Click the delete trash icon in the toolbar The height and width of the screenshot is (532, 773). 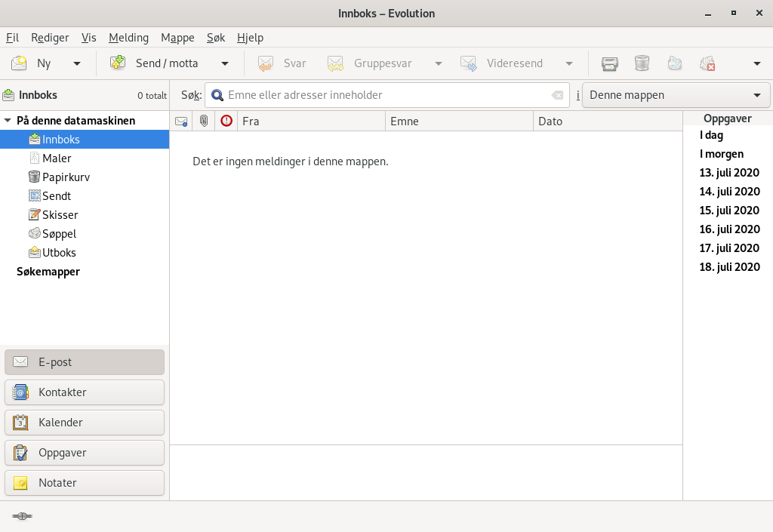(642, 63)
